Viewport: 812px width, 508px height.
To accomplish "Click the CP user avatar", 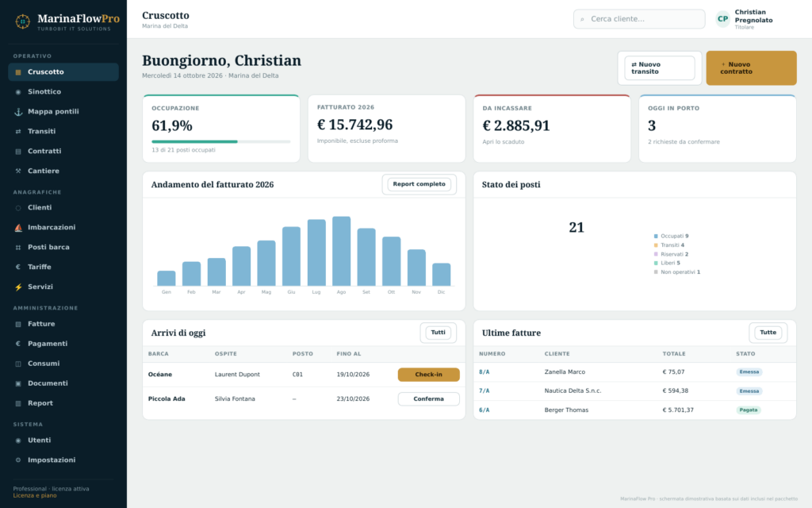I will pos(722,19).
